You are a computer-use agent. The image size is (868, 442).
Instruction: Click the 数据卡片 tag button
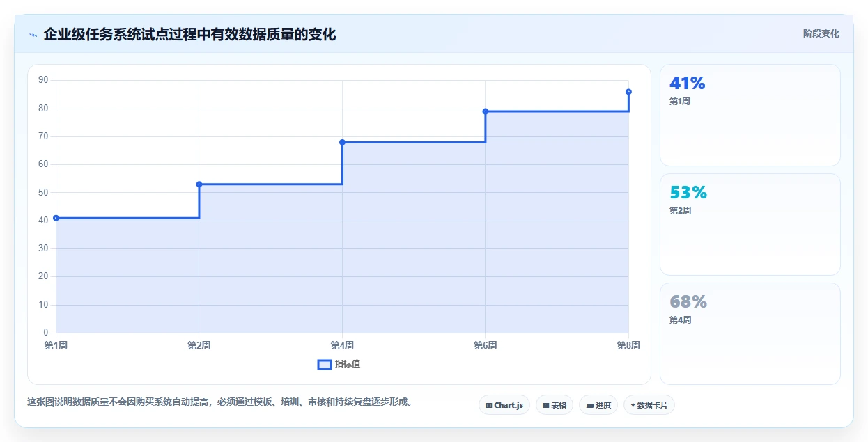tap(649, 405)
